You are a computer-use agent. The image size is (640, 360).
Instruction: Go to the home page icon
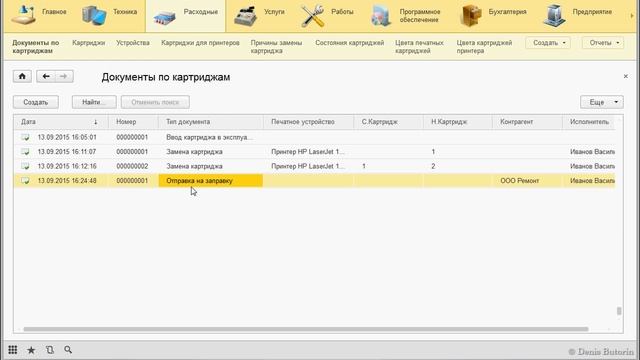(x=22, y=76)
